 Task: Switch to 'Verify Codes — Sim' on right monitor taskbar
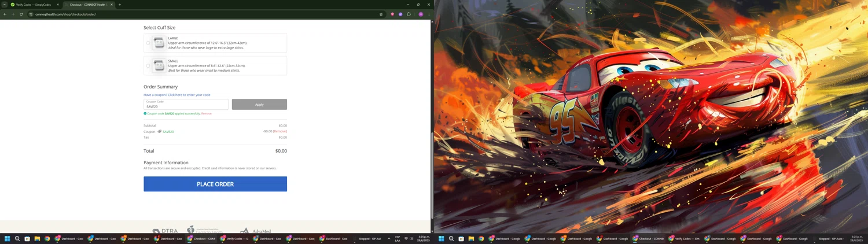[685, 239]
